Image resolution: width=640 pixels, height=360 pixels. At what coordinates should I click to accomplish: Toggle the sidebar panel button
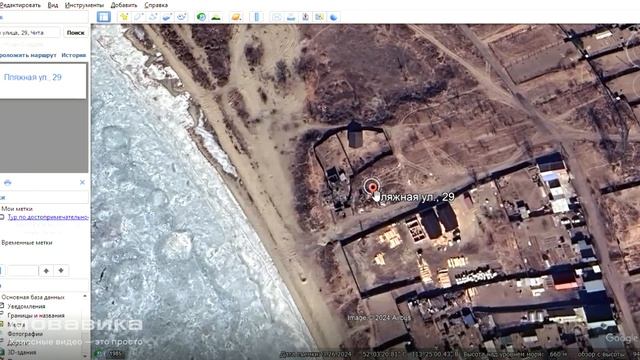pyautogui.click(x=104, y=17)
